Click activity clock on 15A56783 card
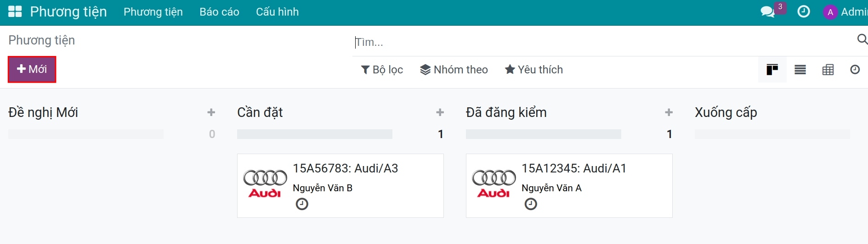868x244 pixels. coord(302,204)
